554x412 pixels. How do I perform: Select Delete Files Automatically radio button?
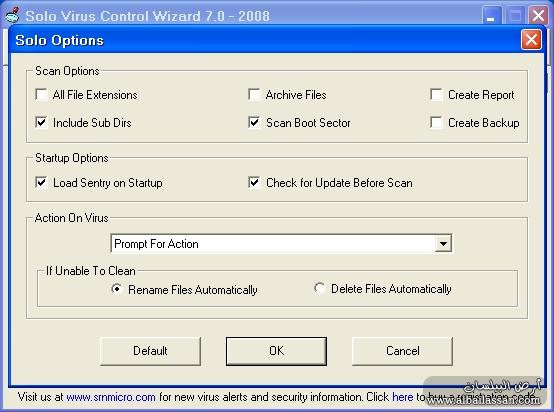(x=319, y=288)
